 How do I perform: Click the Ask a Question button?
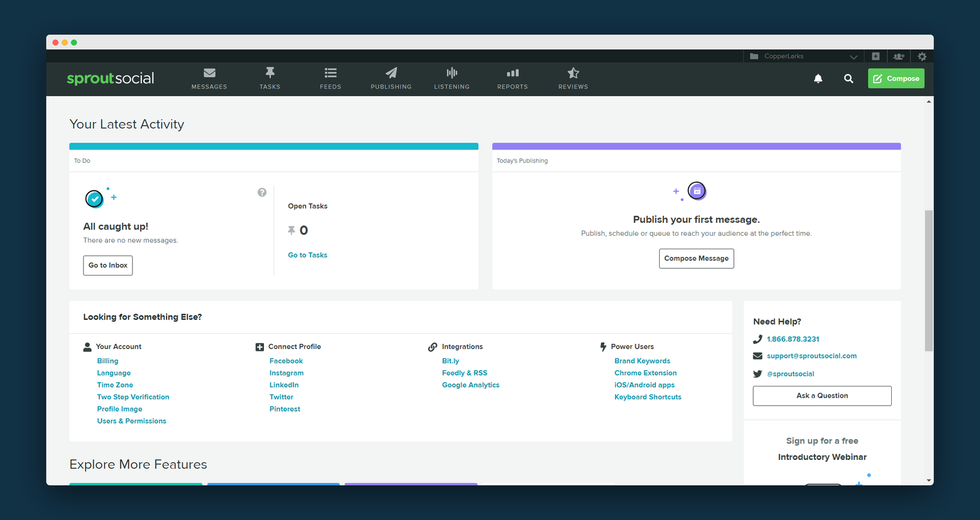tap(822, 396)
